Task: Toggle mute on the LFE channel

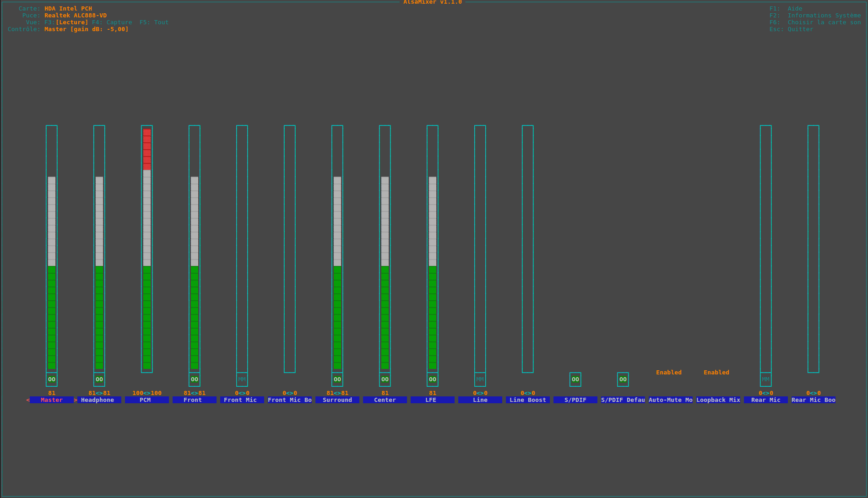Action: [433, 379]
